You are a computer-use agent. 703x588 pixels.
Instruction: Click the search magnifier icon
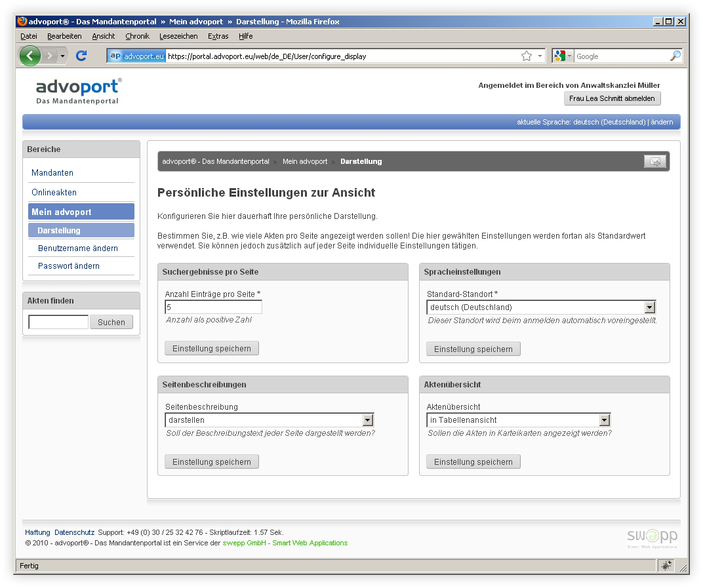tap(675, 56)
